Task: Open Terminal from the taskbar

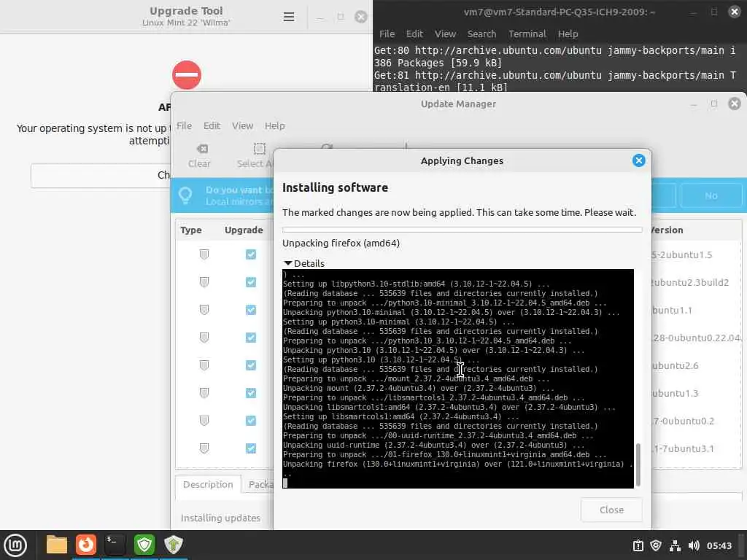Action: pos(115,545)
